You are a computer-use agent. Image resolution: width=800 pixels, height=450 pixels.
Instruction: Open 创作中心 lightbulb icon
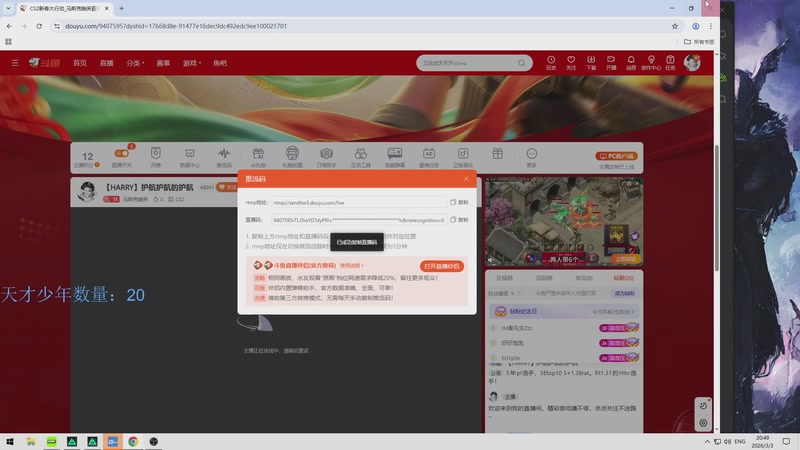point(651,63)
